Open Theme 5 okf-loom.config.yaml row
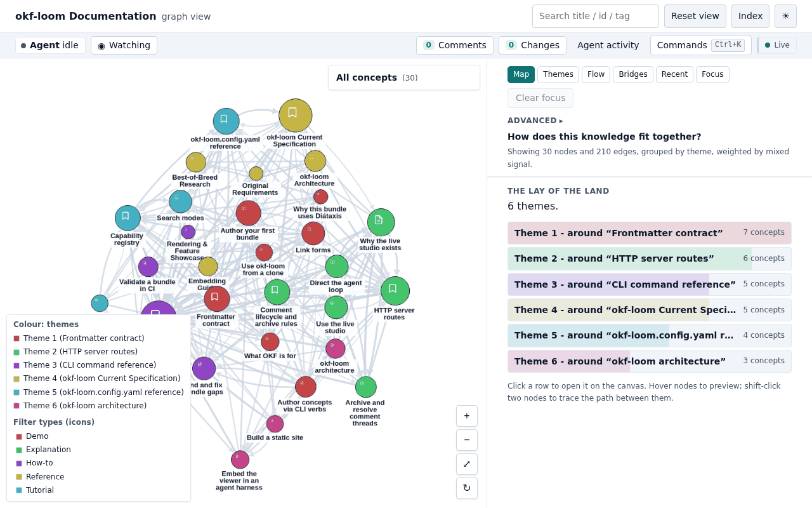 [650, 335]
